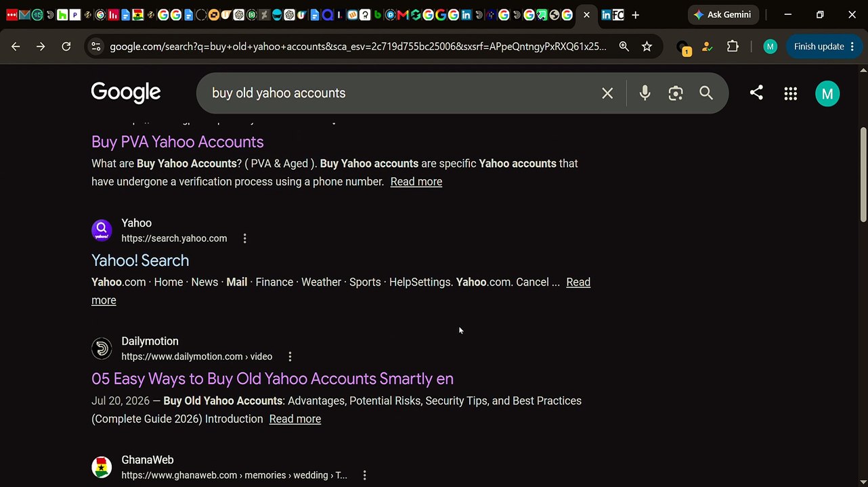868x487 pixels.
Task: Open more options for Dailymotion result
Action: coord(290,356)
